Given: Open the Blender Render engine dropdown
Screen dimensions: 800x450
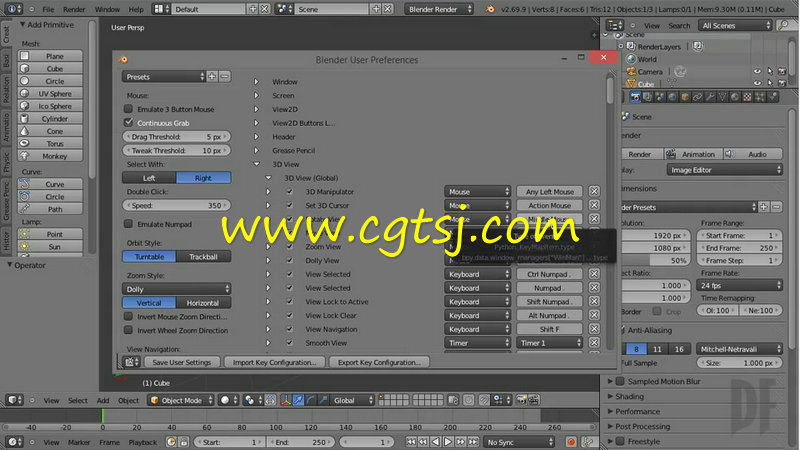Looking at the screenshot, I should 439,9.
